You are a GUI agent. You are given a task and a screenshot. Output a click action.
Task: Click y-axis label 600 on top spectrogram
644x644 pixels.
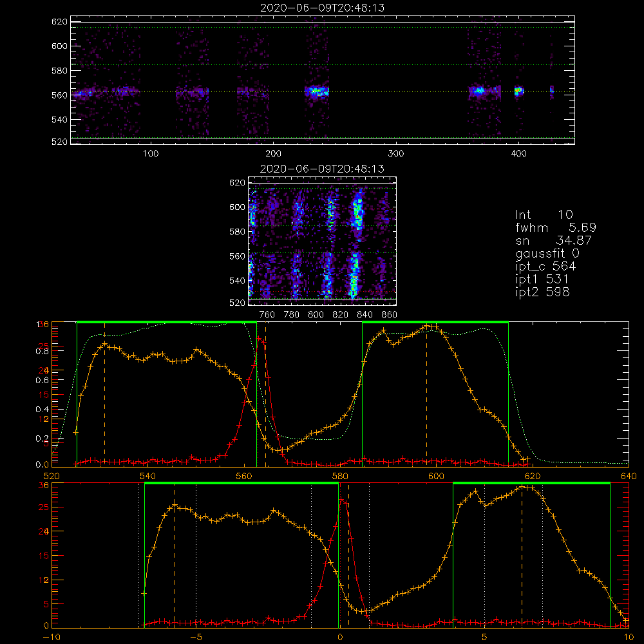point(59,46)
